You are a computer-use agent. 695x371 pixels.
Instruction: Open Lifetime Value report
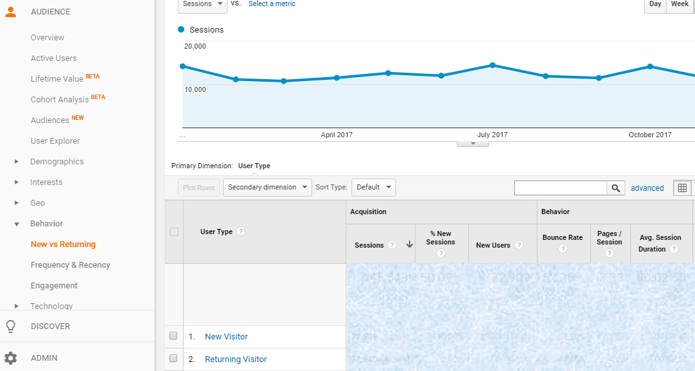click(x=57, y=79)
